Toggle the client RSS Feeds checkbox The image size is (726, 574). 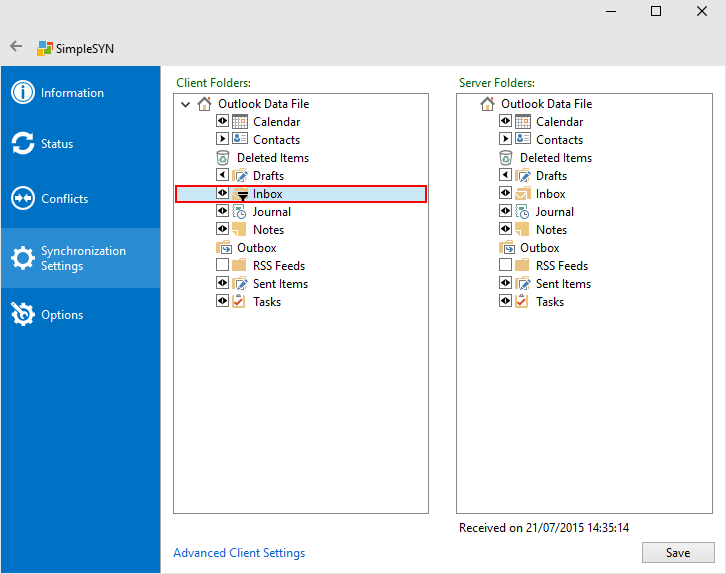click(223, 266)
